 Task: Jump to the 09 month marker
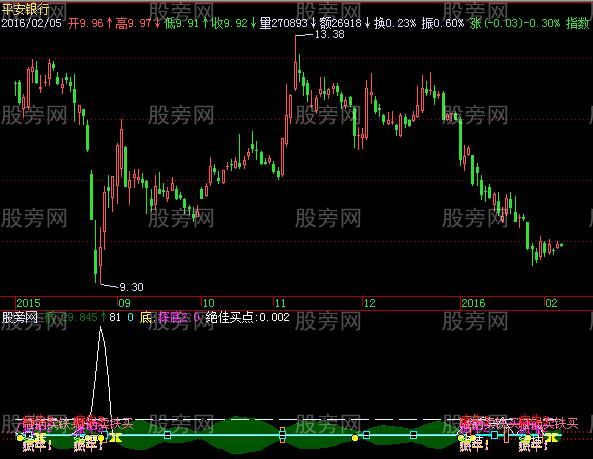point(124,303)
